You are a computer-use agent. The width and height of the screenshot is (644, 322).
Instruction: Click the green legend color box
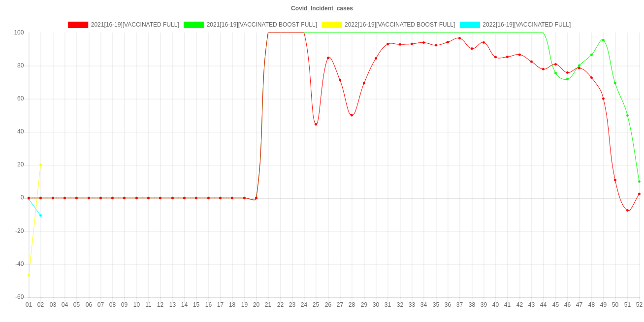(194, 25)
